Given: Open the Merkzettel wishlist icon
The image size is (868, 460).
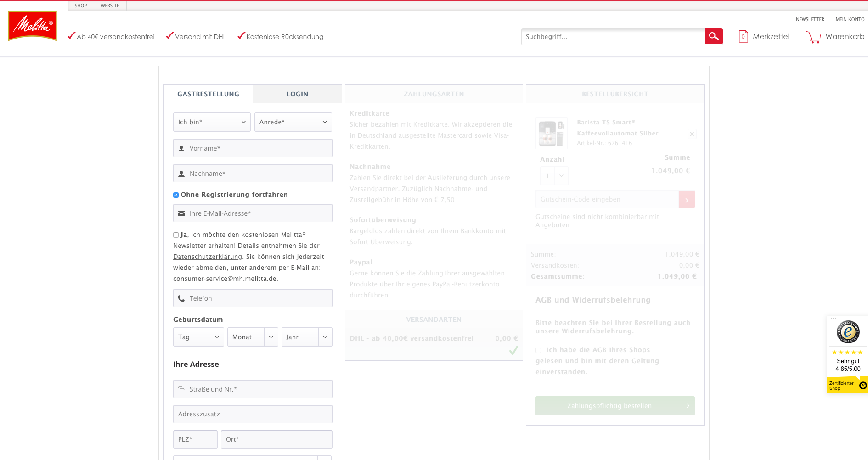Looking at the screenshot, I should [x=743, y=36].
